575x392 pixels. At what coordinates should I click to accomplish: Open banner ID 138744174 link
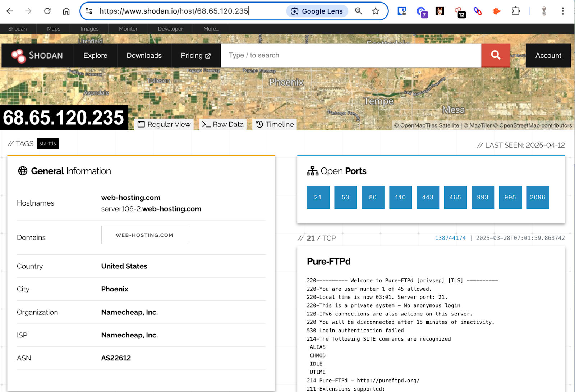[450, 238]
